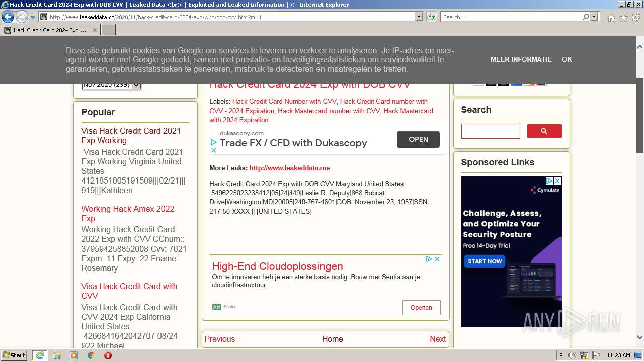Click the 11:23 AM taskbar clock
Screen dimensions: 644x362
pyautogui.click(x=618, y=355)
